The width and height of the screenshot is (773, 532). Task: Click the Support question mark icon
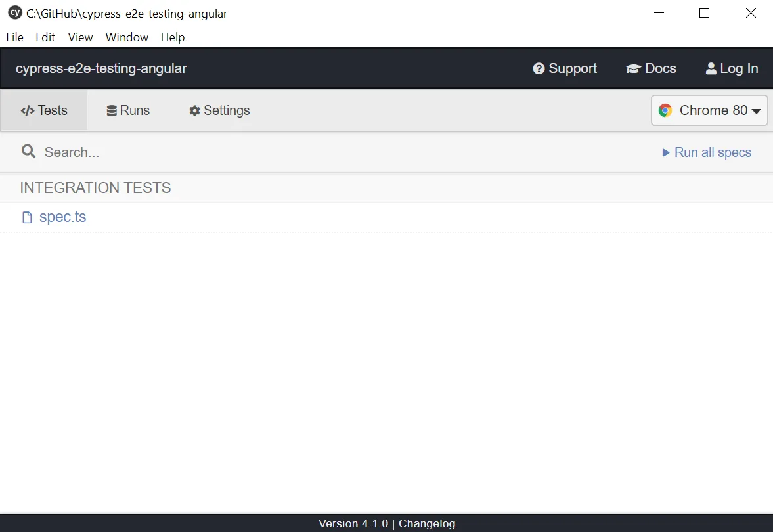coord(539,69)
